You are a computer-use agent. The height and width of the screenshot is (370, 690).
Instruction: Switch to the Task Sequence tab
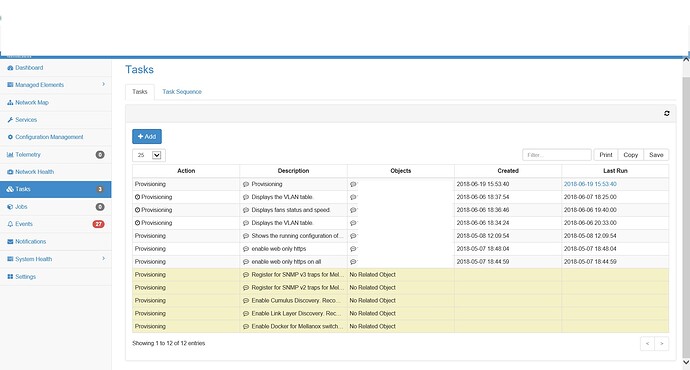[x=182, y=92]
